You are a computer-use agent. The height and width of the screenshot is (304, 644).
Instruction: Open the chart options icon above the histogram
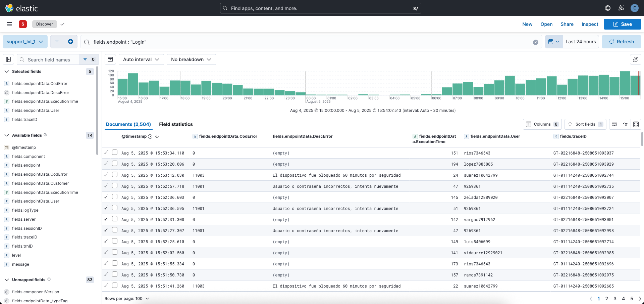(110, 59)
